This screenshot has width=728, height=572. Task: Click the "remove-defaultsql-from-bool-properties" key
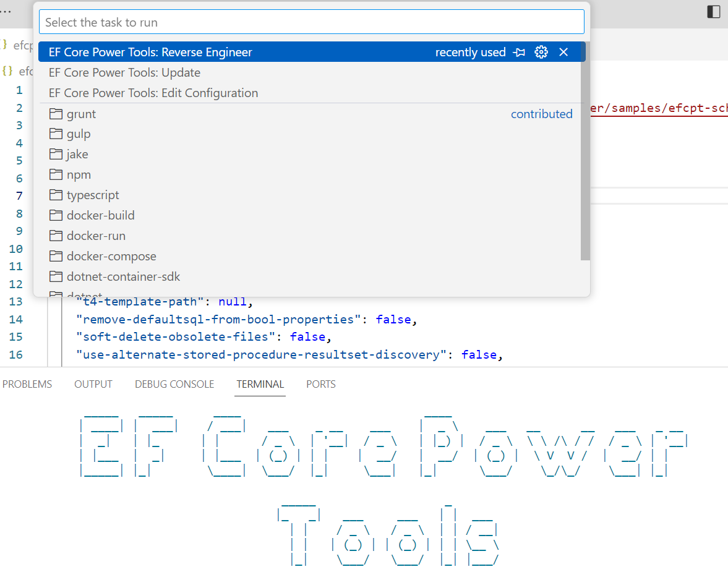219,320
